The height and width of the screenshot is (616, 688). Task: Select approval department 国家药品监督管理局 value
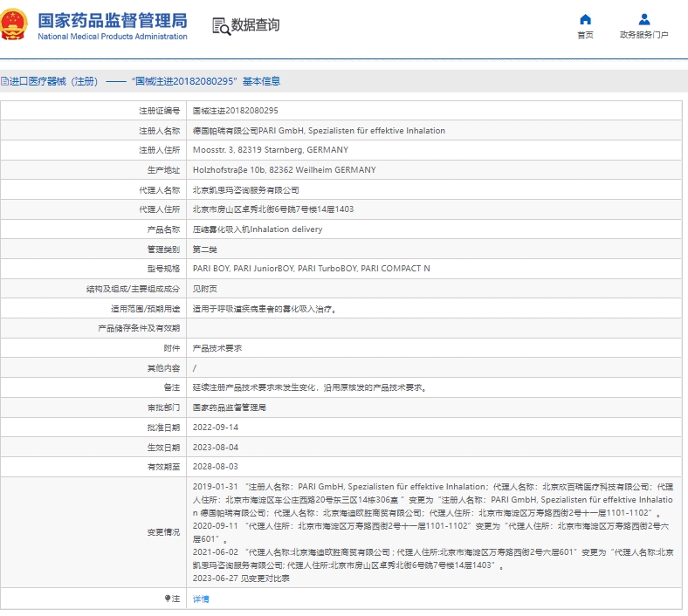tap(229, 407)
